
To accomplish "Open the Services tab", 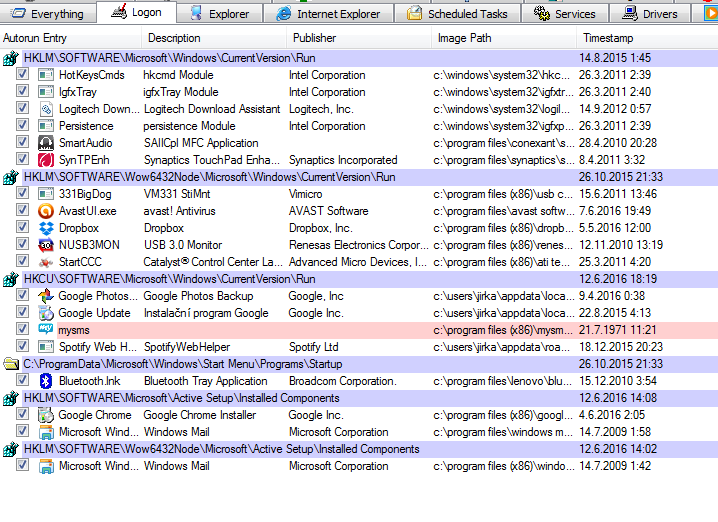I will pyautogui.click(x=565, y=14).
